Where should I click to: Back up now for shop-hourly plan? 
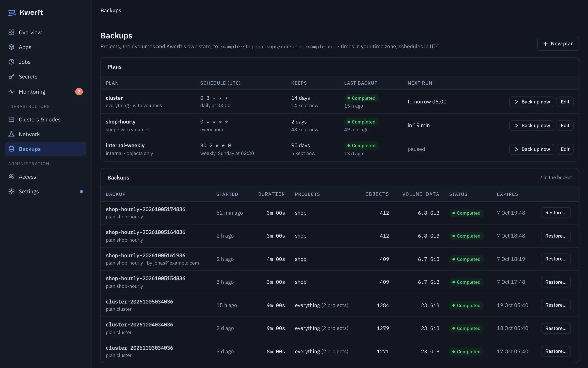pos(531,126)
